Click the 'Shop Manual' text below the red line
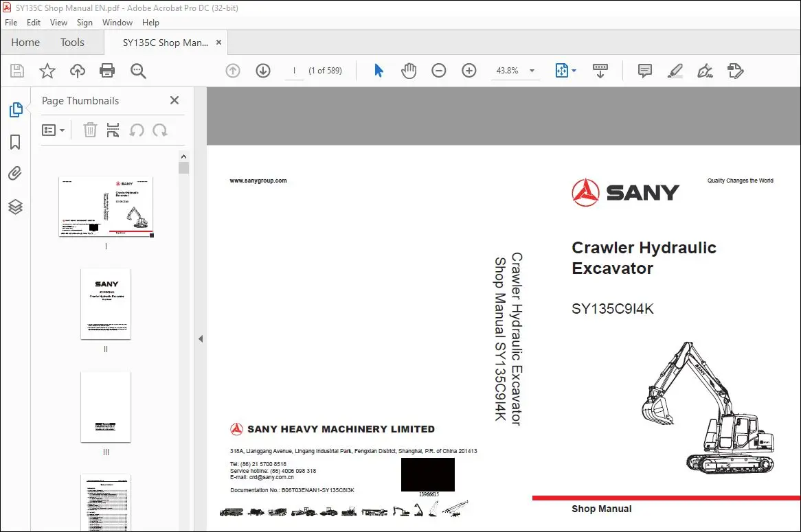This screenshot has height=532, width=801. coord(601,509)
